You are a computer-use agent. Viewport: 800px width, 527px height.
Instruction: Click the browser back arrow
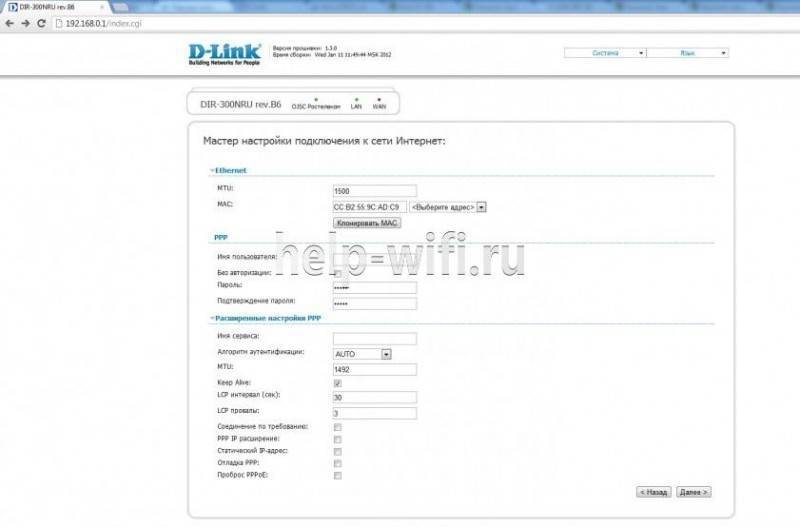click(9, 23)
